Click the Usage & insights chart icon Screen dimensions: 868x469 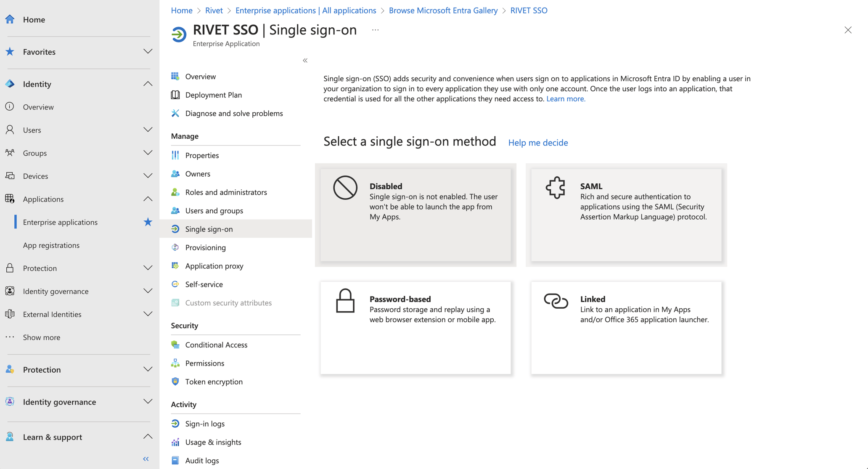tap(175, 442)
